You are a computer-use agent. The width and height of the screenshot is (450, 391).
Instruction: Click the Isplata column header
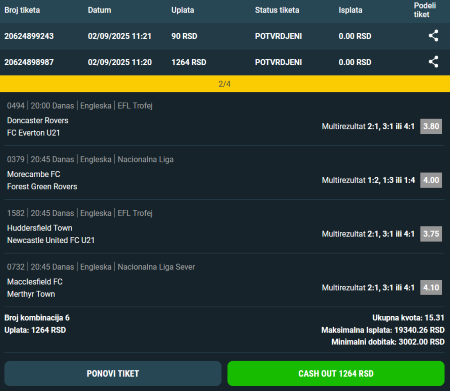350,10
